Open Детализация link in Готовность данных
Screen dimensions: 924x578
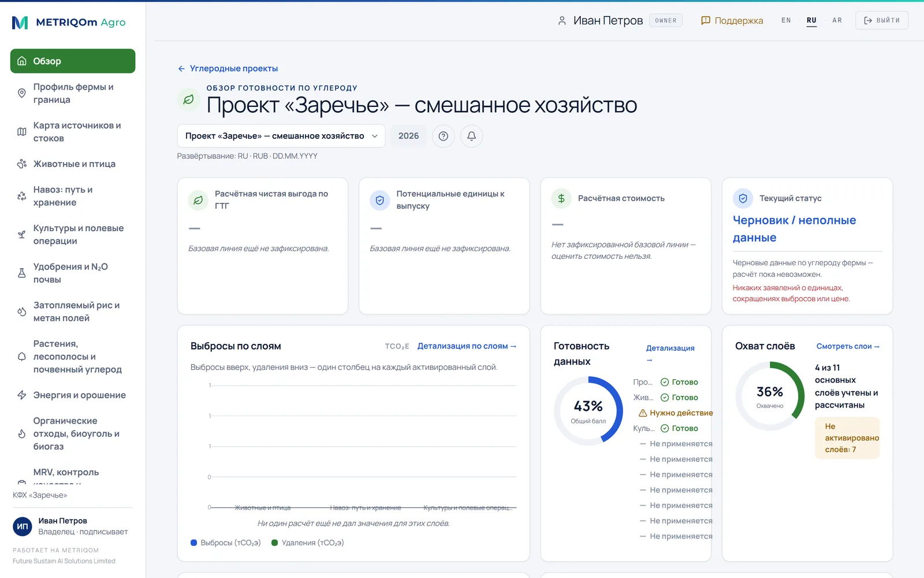[670, 354]
